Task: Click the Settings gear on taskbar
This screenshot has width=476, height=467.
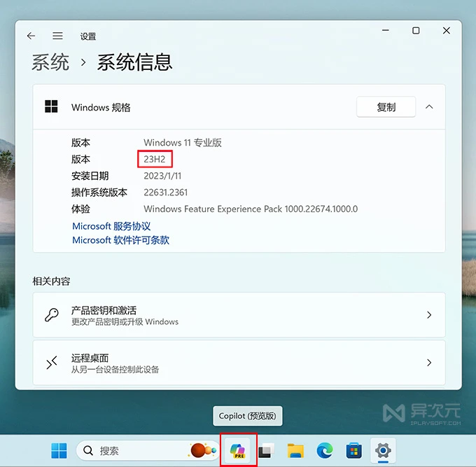Action: coord(383,451)
